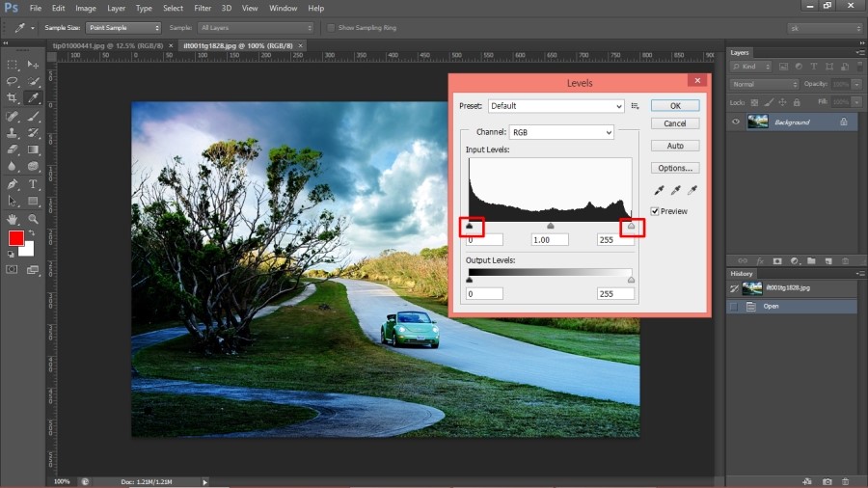Viewport: 868px width, 488px height.
Task: Select the Eyedropper tool in the left toolbox
Action: (33, 98)
